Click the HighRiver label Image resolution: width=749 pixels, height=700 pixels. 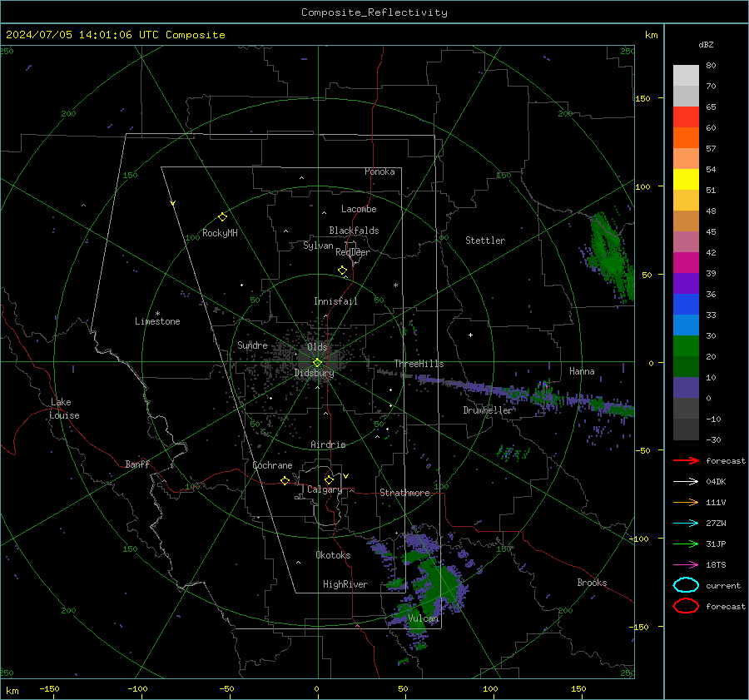coord(345,584)
